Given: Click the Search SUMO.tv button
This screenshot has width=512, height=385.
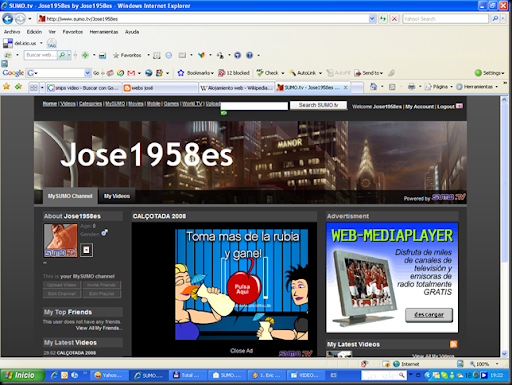Looking at the screenshot, I should [x=318, y=105].
